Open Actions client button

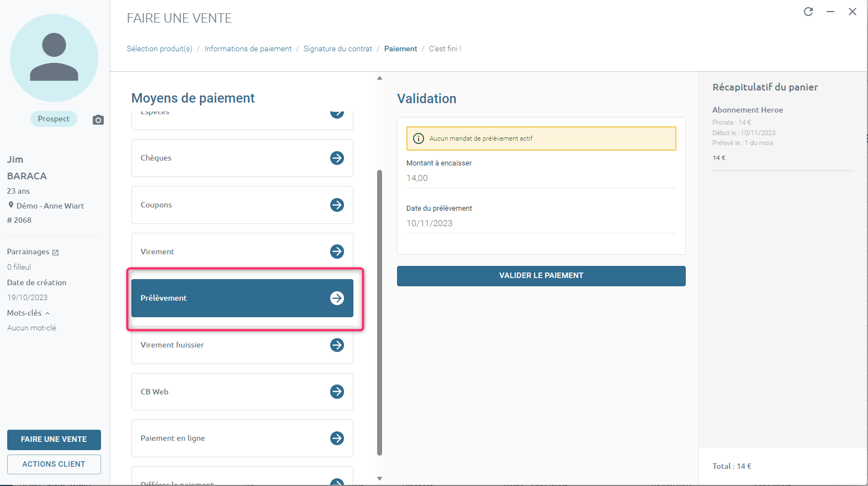[54, 464]
